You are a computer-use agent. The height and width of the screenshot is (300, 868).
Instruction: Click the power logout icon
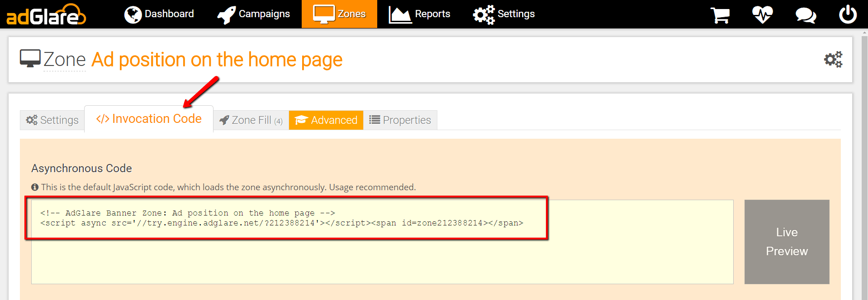click(x=848, y=14)
